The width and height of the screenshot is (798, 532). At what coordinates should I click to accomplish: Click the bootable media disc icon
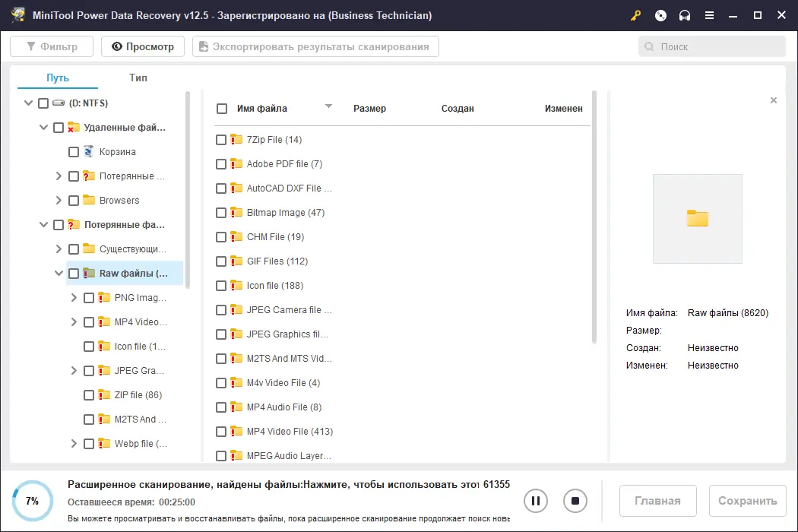click(x=660, y=15)
